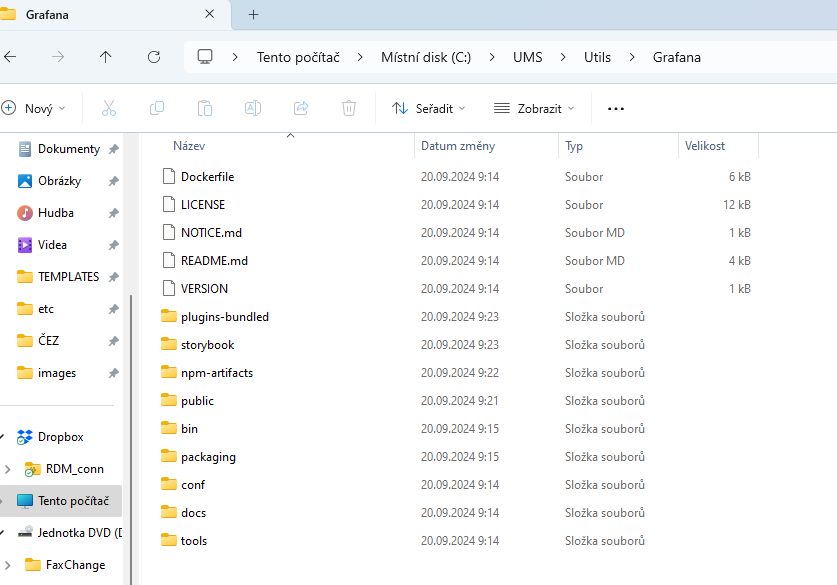Select the plugins-bundled folder
This screenshot has height=585, width=837.
(224, 317)
